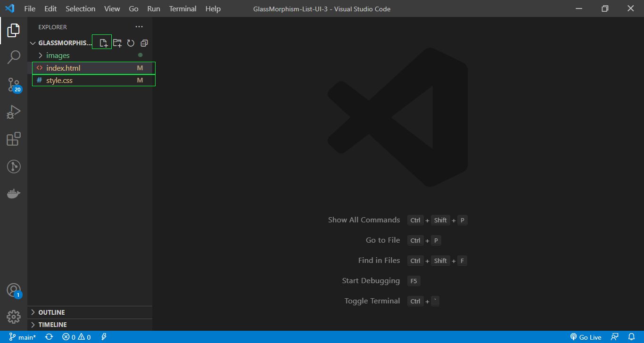This screenshot has height=343, width=644.
Task: Open style.css file
Action: [90, 80]
